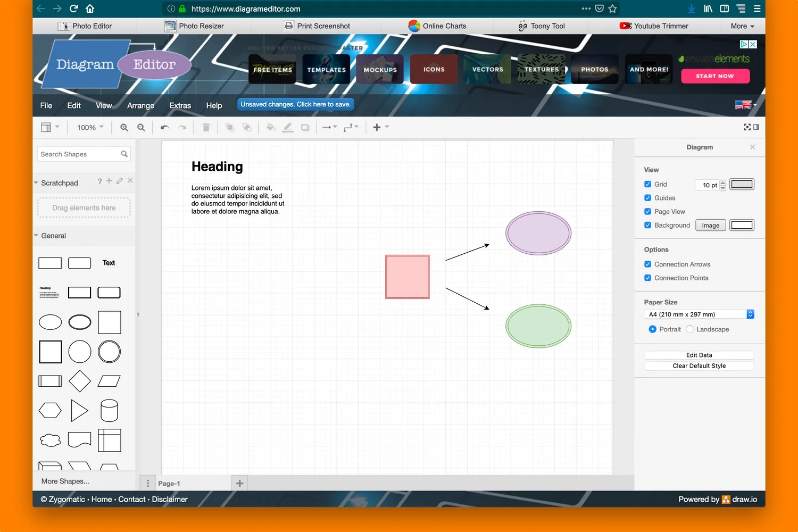Toggle the Guides checkbox
This screenshot has height=532, width=798.
pos(647,198)
